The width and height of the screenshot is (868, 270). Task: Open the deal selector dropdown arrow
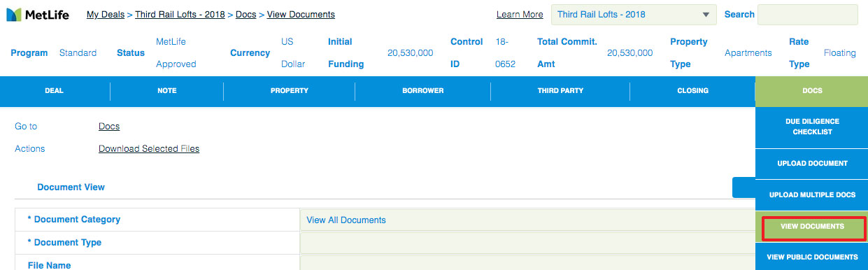pos(705,15)
